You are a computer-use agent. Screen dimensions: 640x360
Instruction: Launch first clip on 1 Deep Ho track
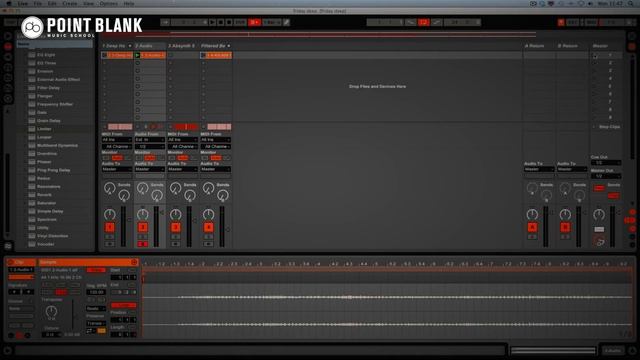click(x=105, y=55)
